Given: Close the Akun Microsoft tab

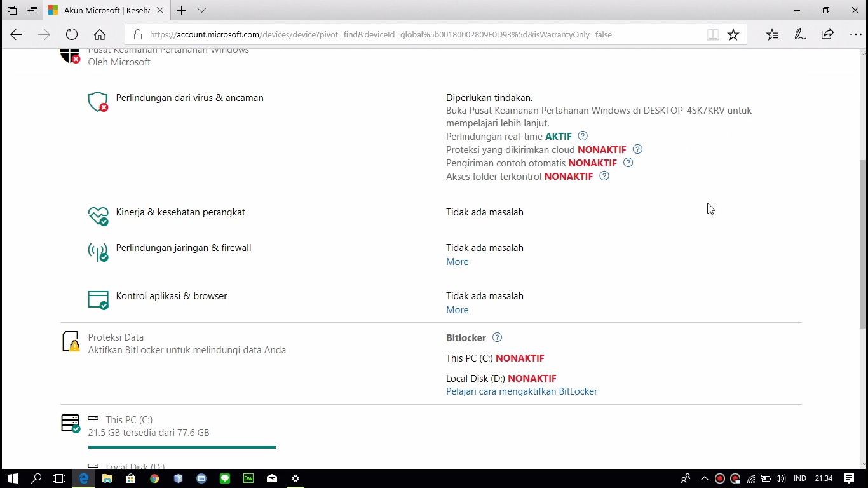Looking at the screenshot, I should [160, 10].
